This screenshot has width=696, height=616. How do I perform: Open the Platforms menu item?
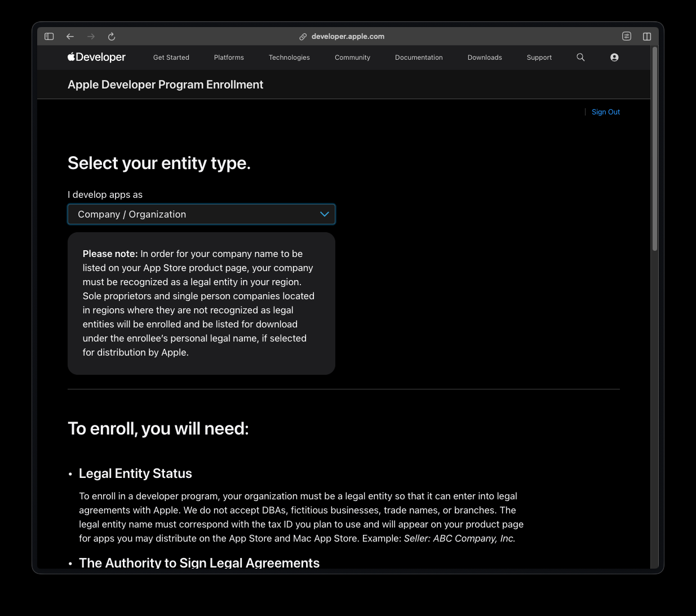click(229, 57)
